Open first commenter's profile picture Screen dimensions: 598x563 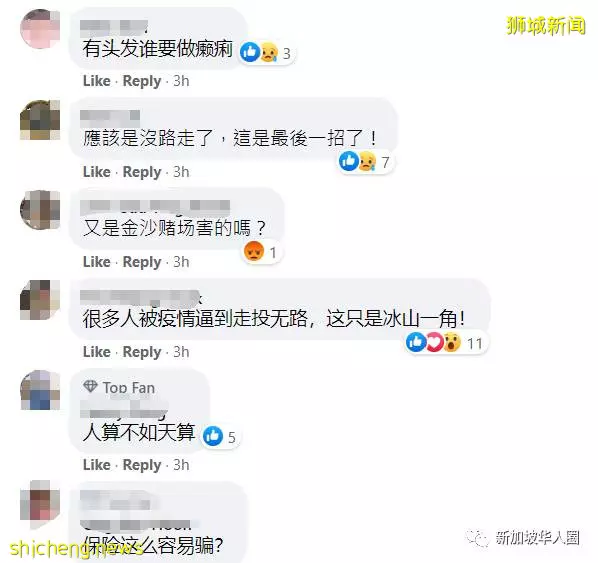click(40, 29)
